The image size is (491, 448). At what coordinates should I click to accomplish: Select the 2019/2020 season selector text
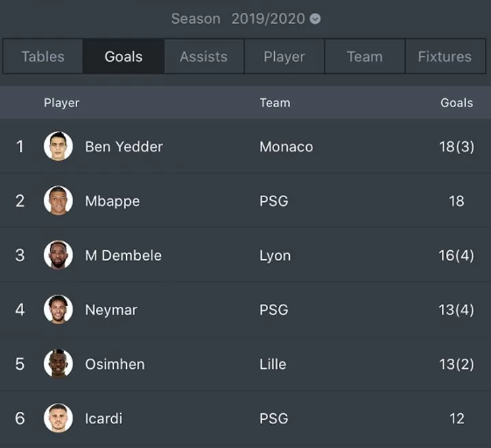268,19
